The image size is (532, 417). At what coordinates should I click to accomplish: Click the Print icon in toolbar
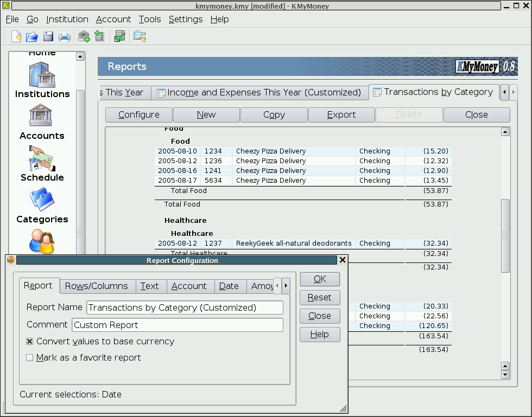coord(65,36)
